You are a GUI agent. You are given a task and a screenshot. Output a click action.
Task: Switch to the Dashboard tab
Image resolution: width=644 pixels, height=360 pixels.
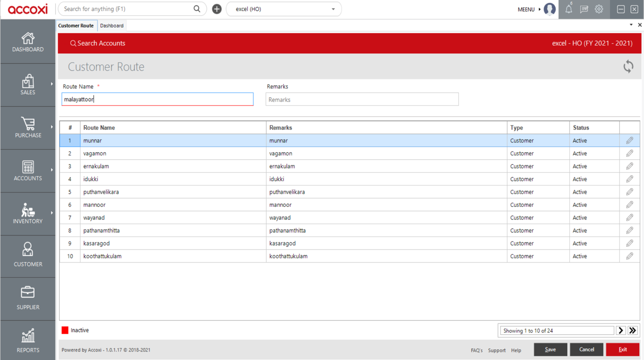pyautogui.click(x=112, y=25)
